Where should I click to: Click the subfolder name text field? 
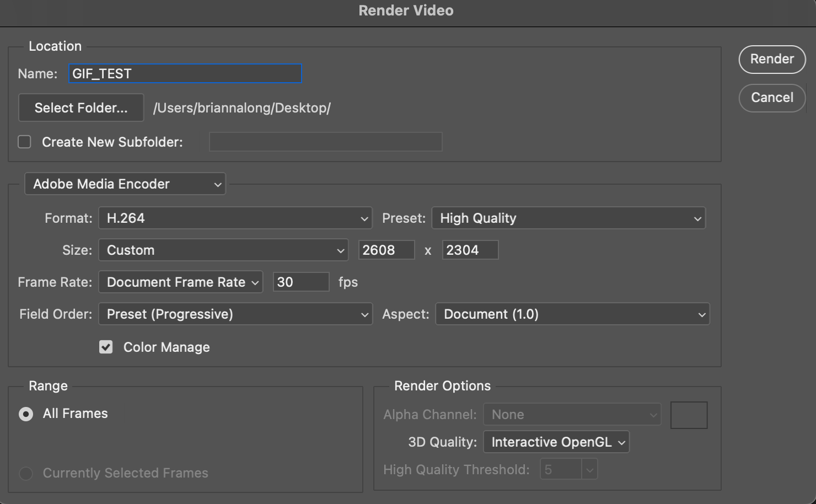[325, 142]
